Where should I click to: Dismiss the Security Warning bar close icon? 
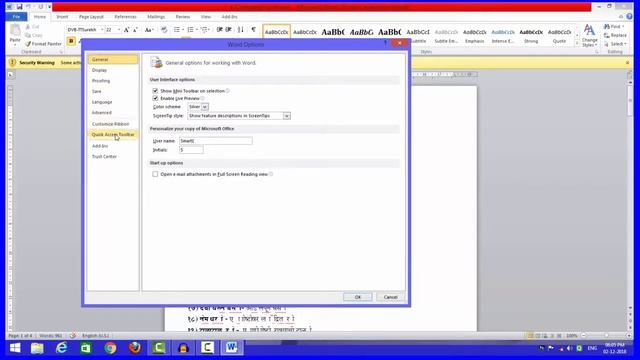point(627,63)
